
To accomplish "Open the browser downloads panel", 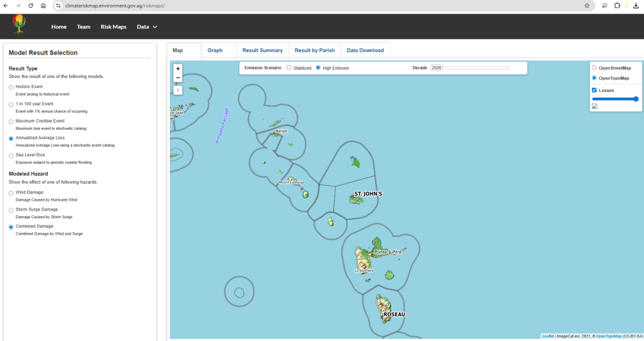I will point(635,5).
